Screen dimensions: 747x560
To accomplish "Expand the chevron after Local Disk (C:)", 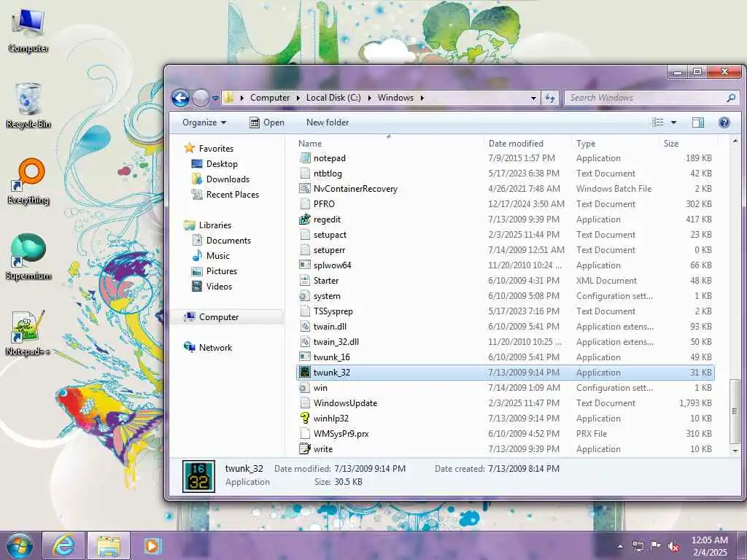I will click(369, 98).
